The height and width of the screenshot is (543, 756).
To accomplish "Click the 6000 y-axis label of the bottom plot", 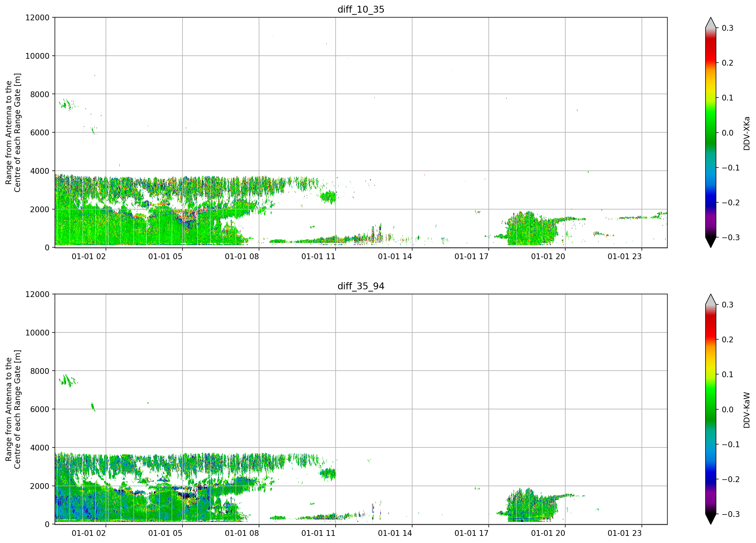I will (x=40, y=409).
